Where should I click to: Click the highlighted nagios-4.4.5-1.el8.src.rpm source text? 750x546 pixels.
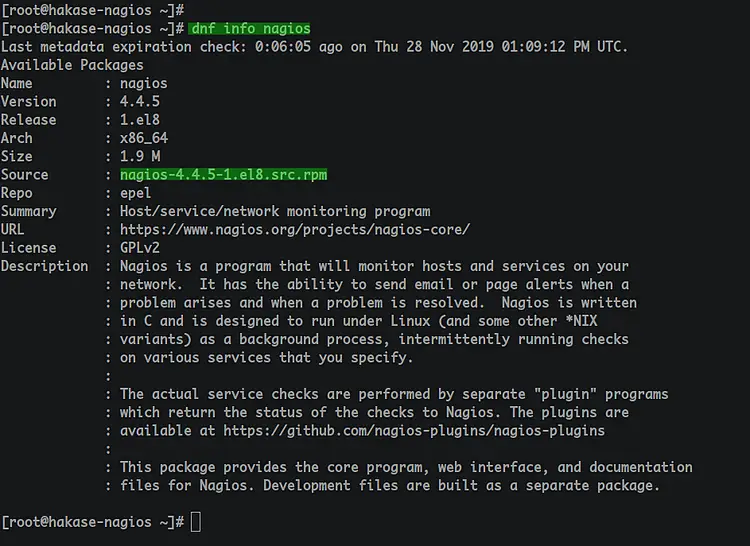pyautogui.click(x=223, y=175)
